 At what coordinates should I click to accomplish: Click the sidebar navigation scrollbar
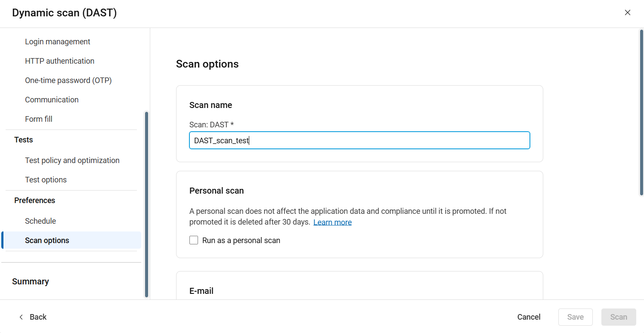pyautogui.click(x=147, y=204)
